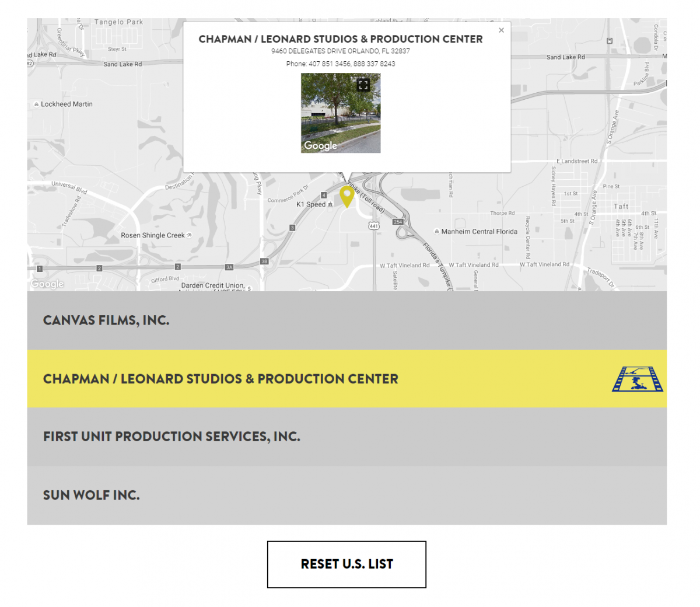Click the exit 3B marker on the map
The width and height of the screenshot is (700, 607).
pyautogui.click(x=264, y=261)
